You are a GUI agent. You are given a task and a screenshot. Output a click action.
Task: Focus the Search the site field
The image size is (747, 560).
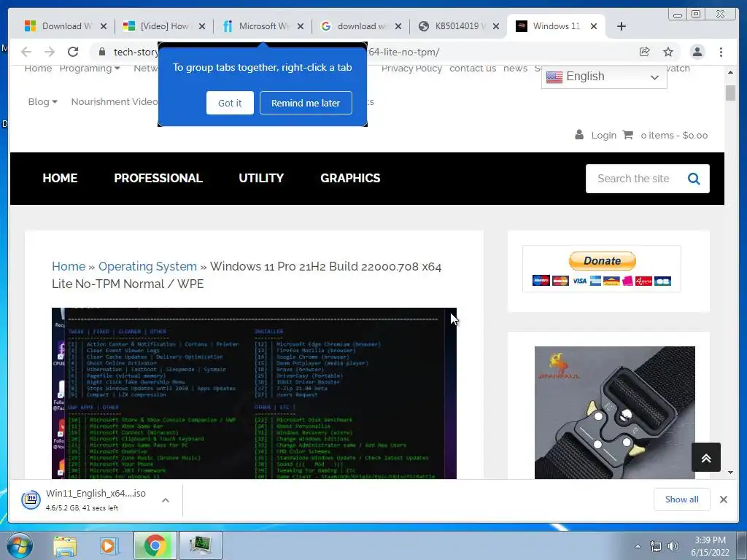coord(634,179)
